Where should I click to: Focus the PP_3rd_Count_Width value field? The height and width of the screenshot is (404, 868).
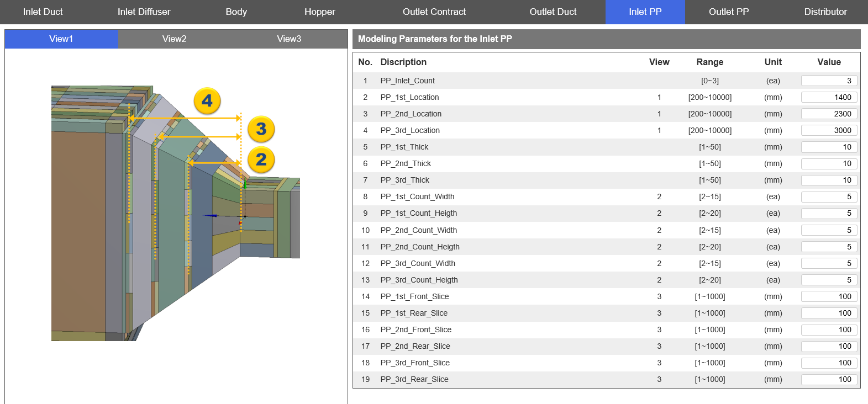(x=829, y=263)
